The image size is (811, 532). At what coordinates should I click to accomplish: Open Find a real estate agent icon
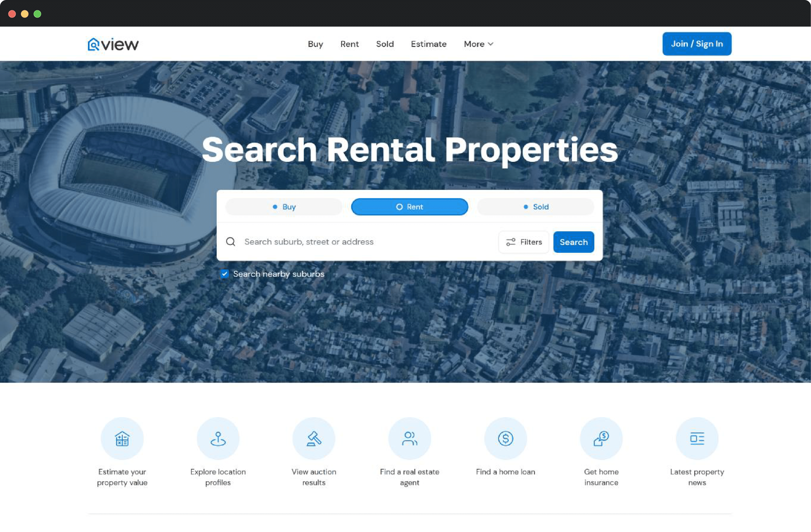(409, 439)
